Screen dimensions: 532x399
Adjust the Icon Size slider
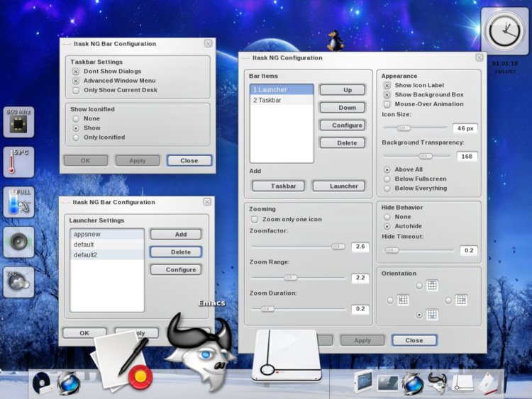404,128
